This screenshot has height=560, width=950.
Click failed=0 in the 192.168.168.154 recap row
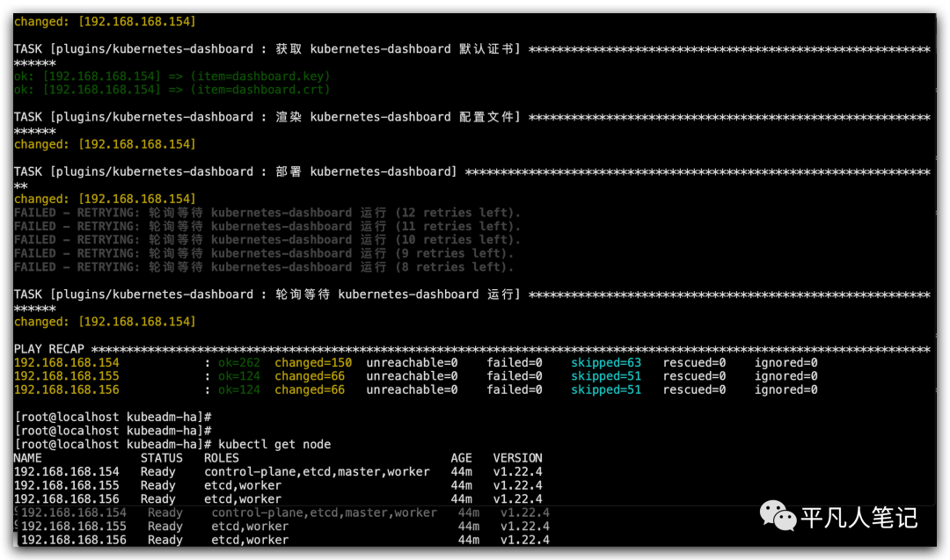515,363
